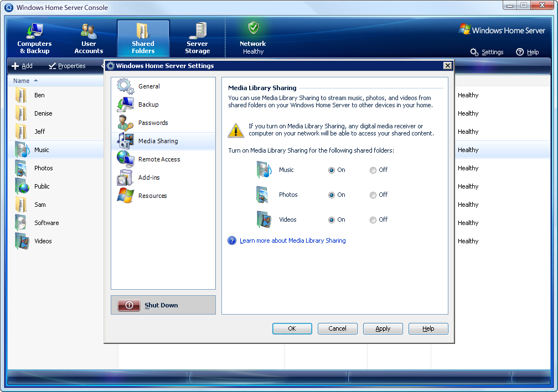Turn Photos media sharing Off

[x=373, y=195]
